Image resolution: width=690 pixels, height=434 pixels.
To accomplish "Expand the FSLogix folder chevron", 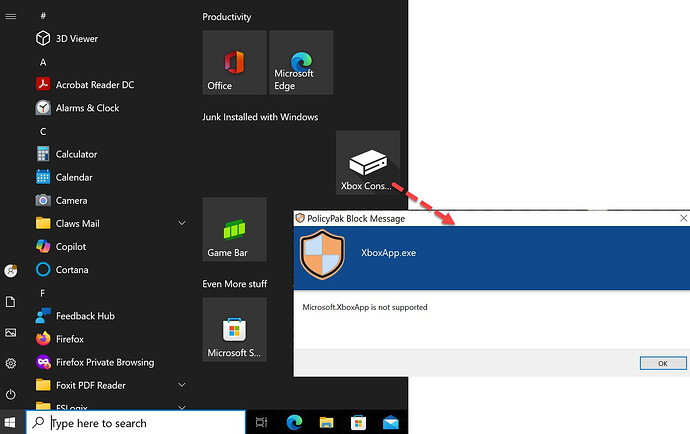I will pyautogui.click(x=182, y=407).
